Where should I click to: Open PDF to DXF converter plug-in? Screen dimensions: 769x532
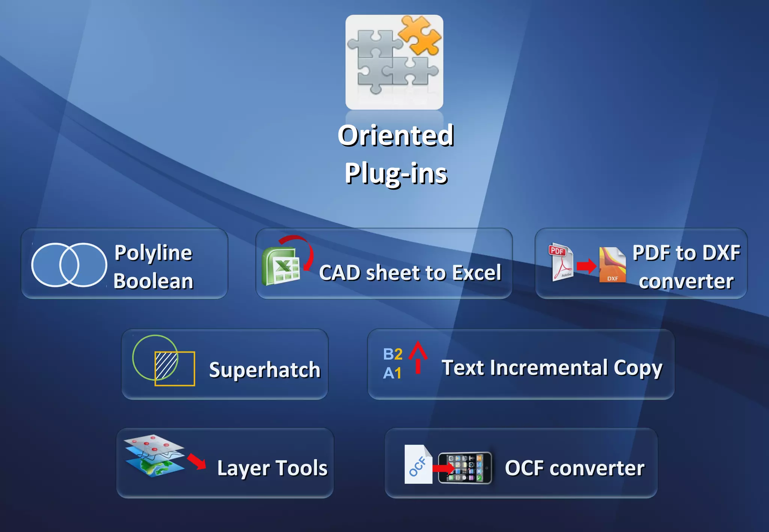coord(641,263)
